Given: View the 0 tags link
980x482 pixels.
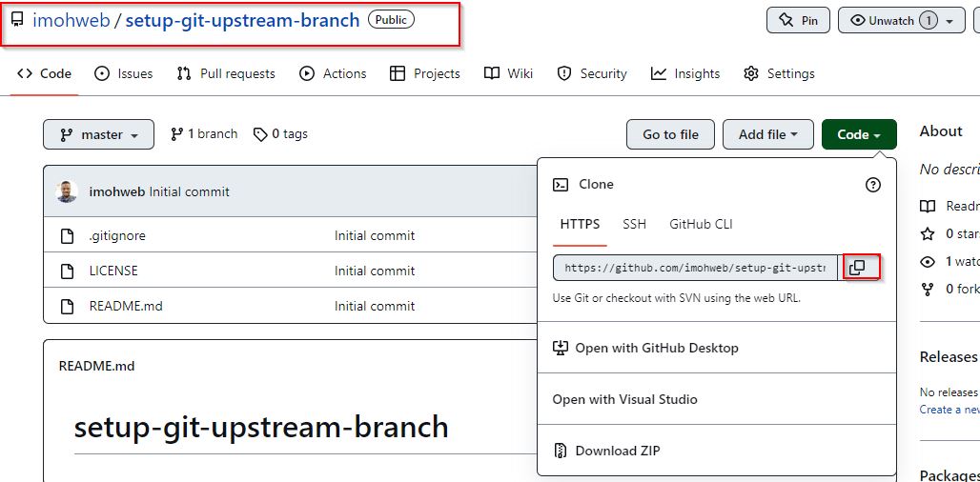Looking at the screenshot, I should pyautogui.click(x=280, y=134).
